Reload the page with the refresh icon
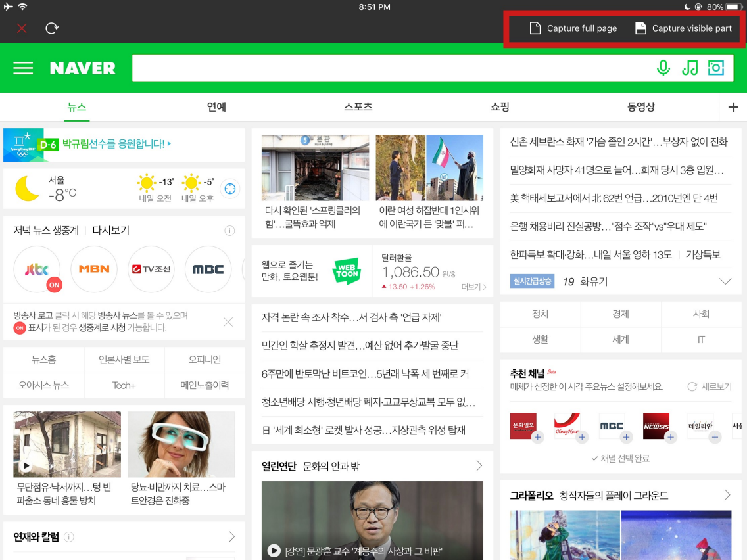This screenshot has width=747, height=560. click(x=52, y=28)
